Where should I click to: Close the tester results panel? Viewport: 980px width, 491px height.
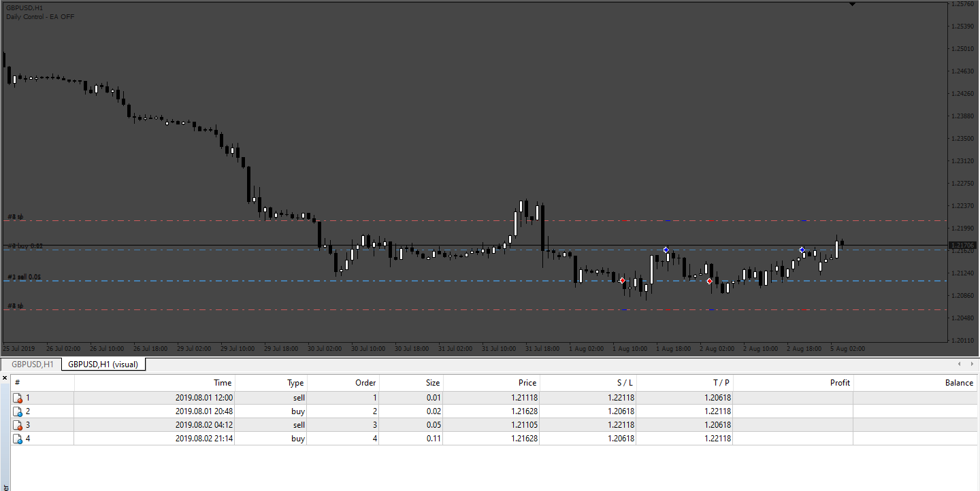tap(5, 377)
